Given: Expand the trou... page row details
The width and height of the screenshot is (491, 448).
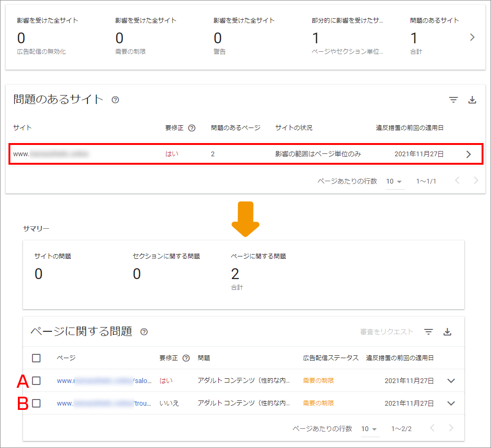Looking at the screenshot, I should pyautogui.click(x=451, y=403).
